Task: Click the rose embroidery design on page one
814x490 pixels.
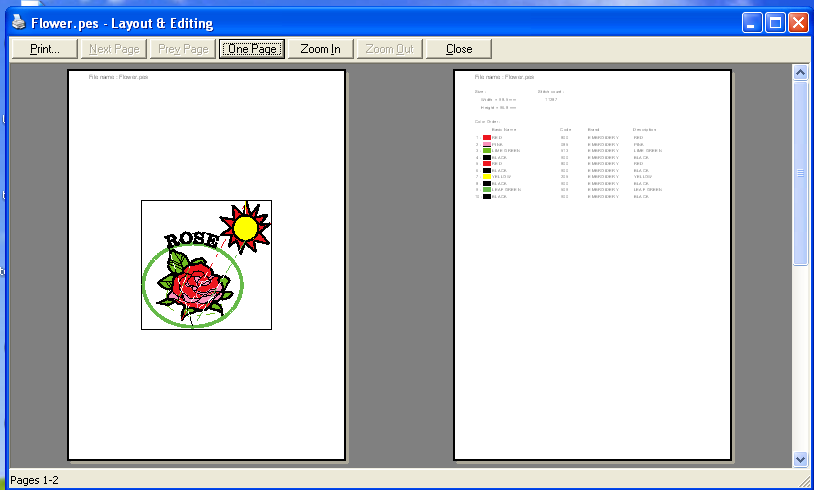Action: [197, 287]
